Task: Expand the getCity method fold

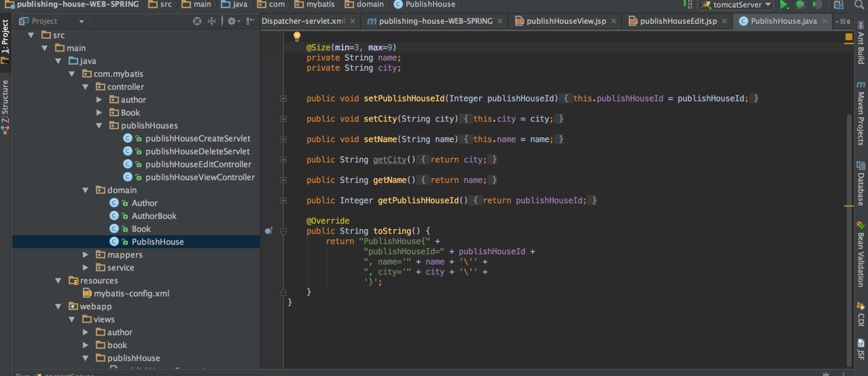Action: click(283, 160)
